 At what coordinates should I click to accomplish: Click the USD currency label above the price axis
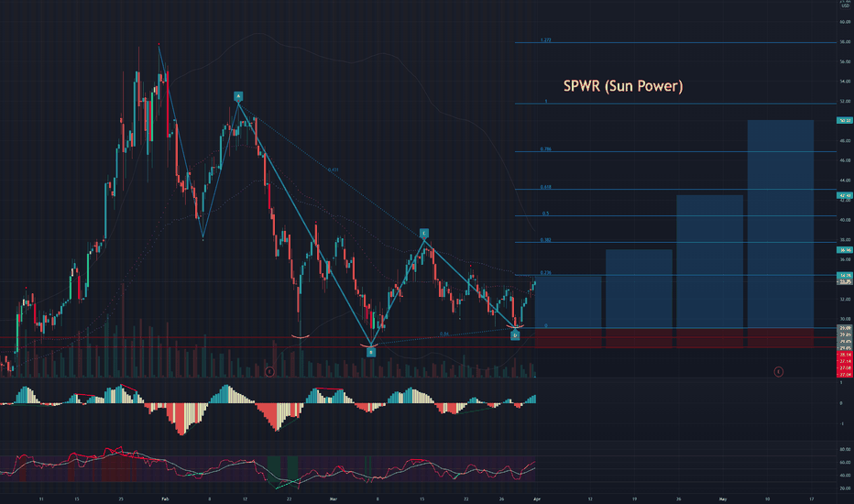pyautogui.click(x=845, y=5)
